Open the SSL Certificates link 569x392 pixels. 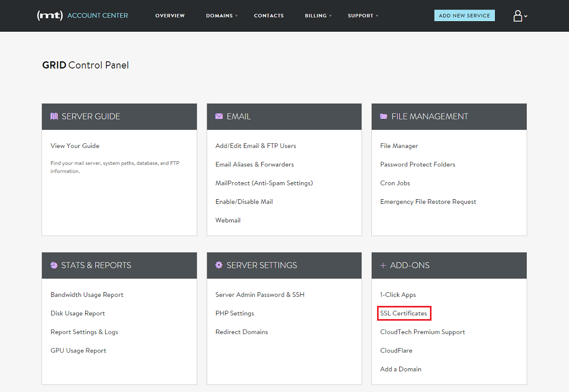(x=403, y=313)
